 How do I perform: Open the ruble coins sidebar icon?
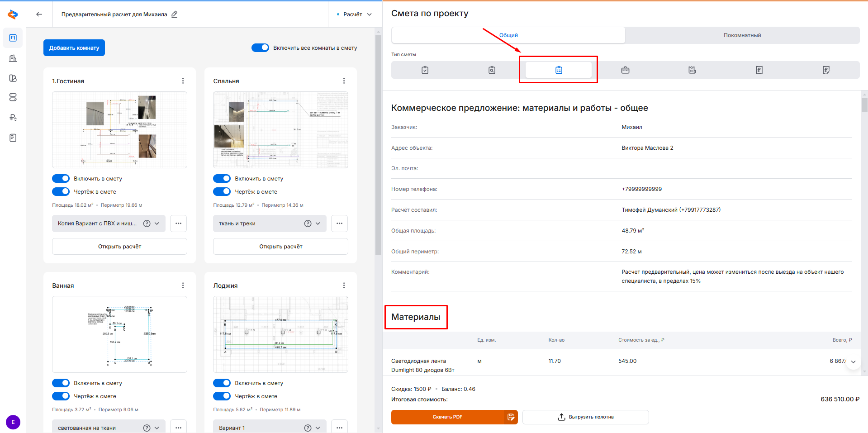[13, 118]
